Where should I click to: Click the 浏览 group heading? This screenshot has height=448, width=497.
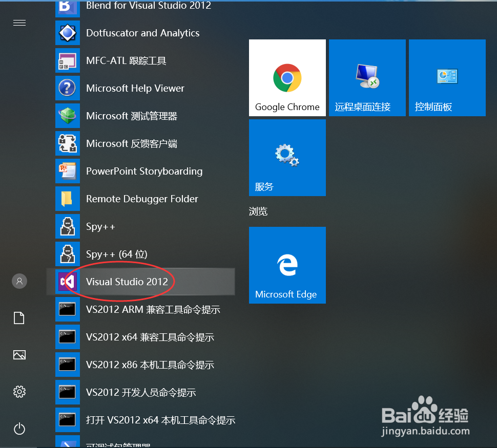click(258, 211)
